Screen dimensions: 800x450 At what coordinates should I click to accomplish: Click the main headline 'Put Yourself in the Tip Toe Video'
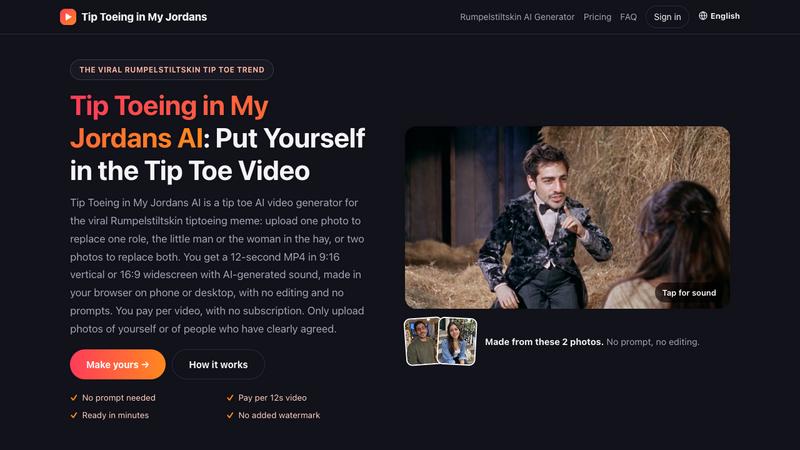(218, 155)
